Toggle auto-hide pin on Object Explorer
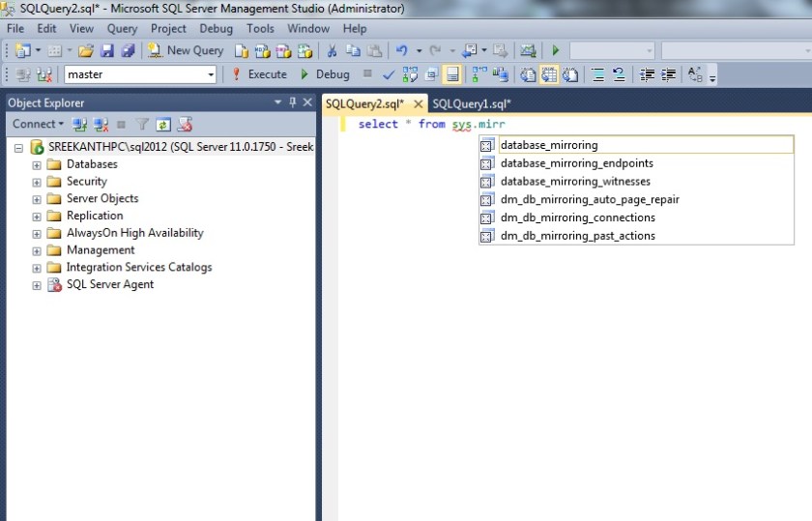Image resolution: width=812 pixels, height=521 pixels. coord(293,102)
